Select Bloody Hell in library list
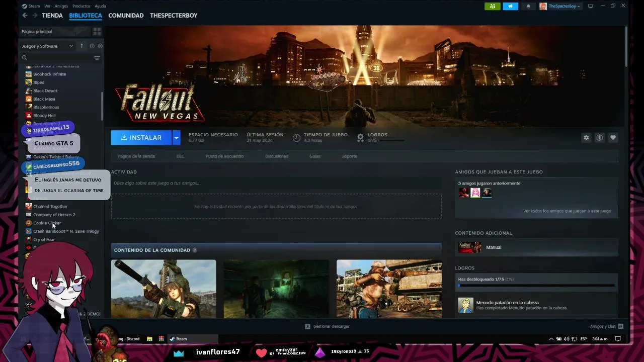 [44, 116]
